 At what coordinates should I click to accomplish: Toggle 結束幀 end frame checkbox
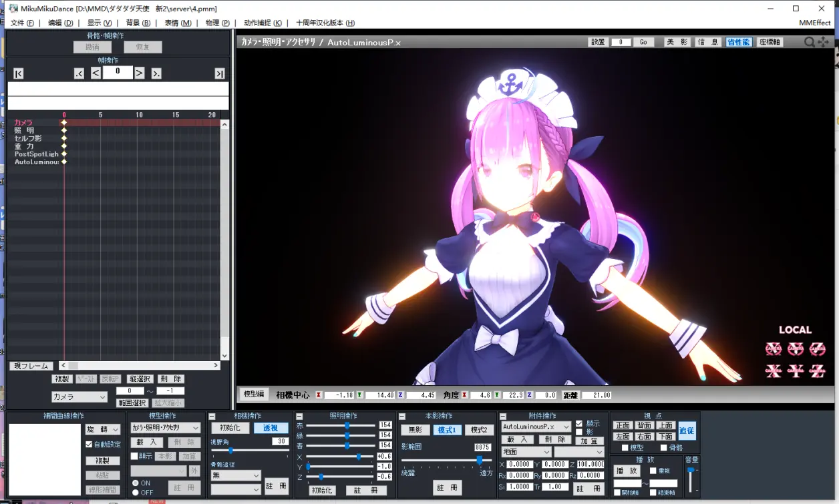click(x=653, y=493)
